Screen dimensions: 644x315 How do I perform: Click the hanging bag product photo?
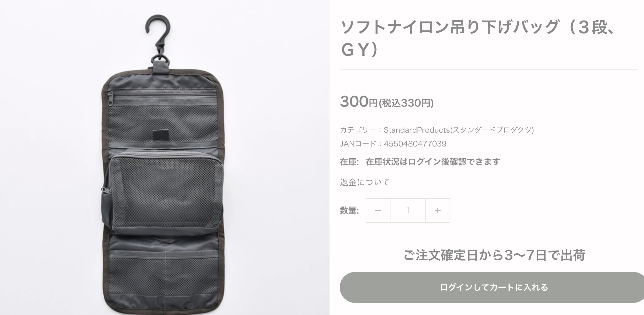point(165,157)
